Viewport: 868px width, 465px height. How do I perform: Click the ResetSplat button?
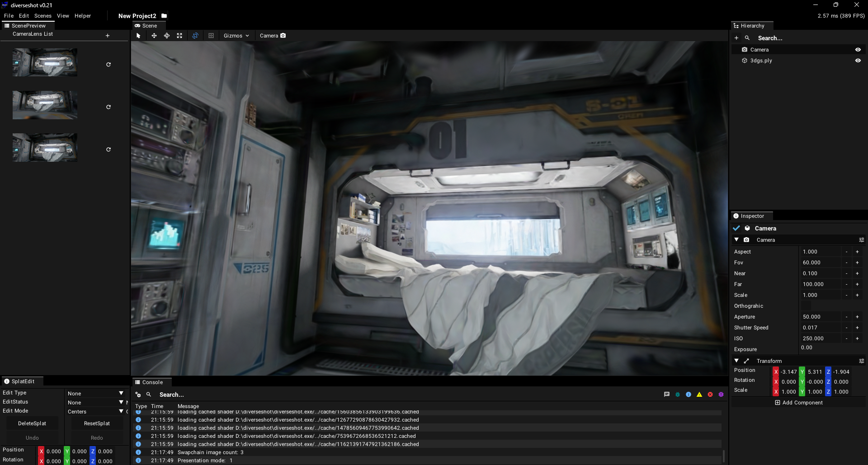97,423
